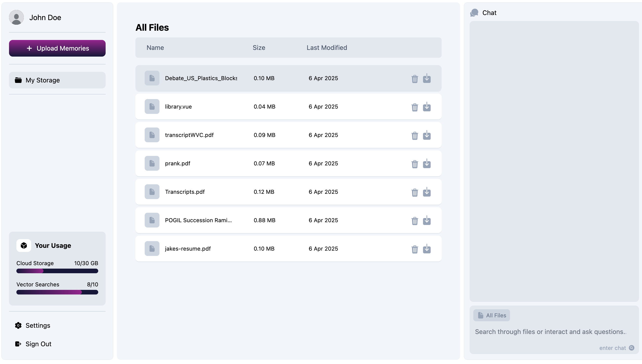
Task: Download the transcriptWVC.pdf file
Action: tap(426, 135)
